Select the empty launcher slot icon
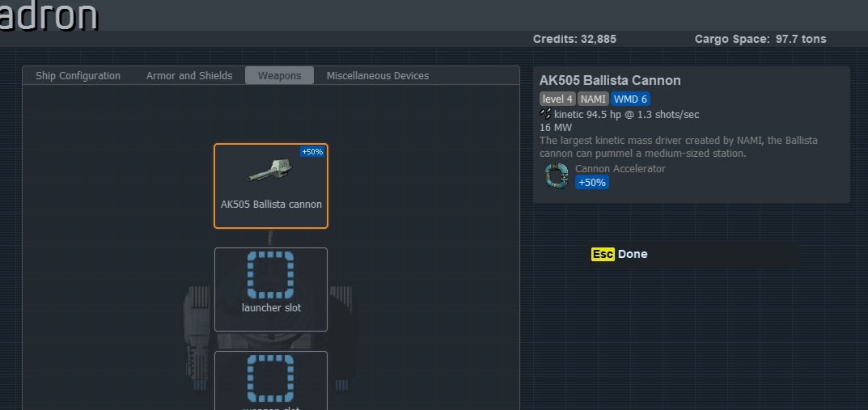Image resolution: width=868 pixels, height=410 pixels. (x=270, y=275)
